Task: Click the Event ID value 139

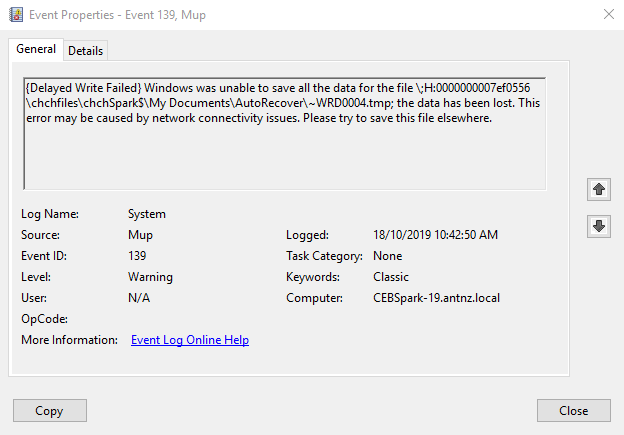Action: point(138,256)
